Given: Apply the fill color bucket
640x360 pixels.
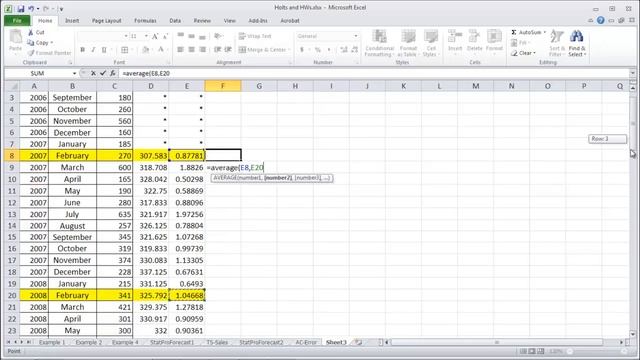Looking at the screenshot, I should coord(145,50).
